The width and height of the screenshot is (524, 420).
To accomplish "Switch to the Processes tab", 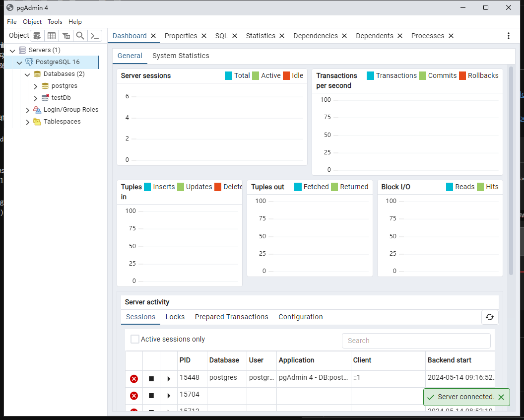I will point(428,36).
